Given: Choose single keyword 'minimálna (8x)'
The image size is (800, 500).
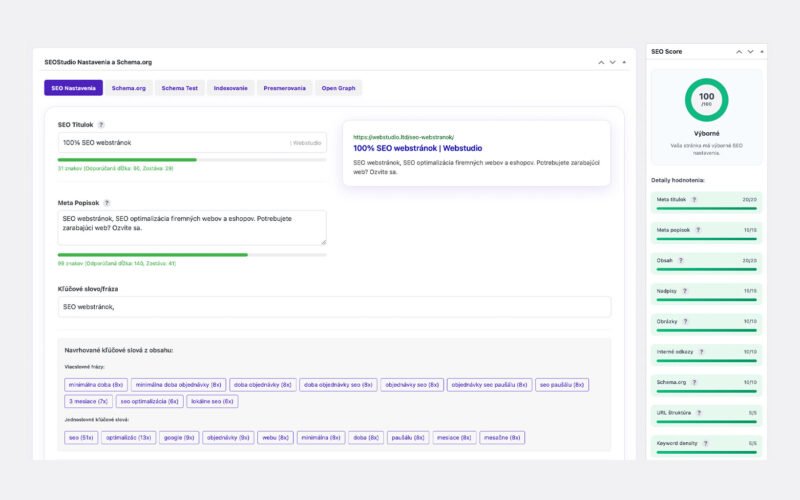Looking at the screenshot, I should tap(321, 438).
